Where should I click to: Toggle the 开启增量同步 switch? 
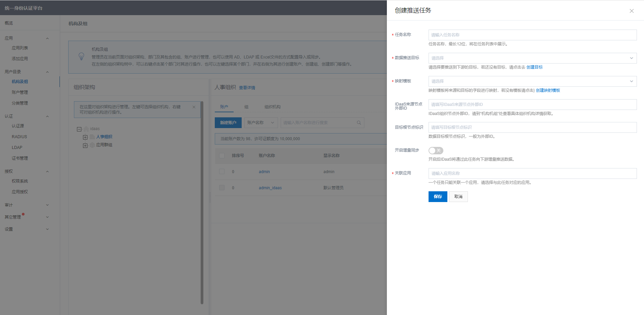click(436, 151)
